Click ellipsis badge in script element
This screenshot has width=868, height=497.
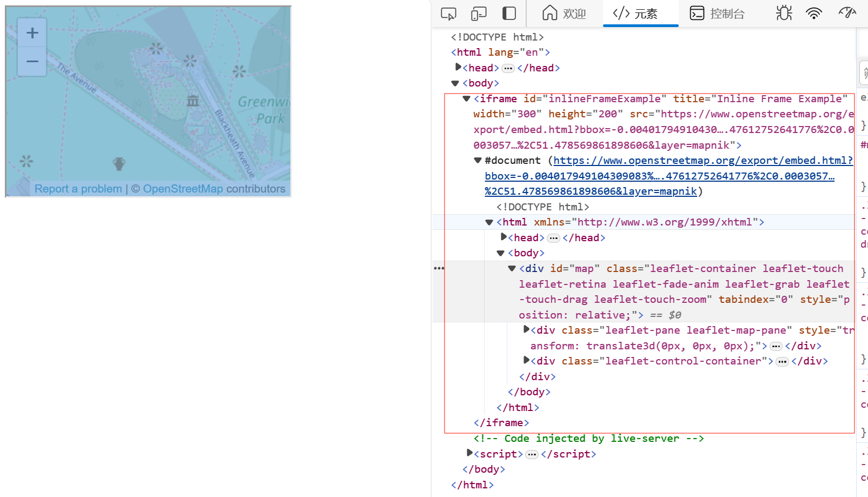point(532,454)
